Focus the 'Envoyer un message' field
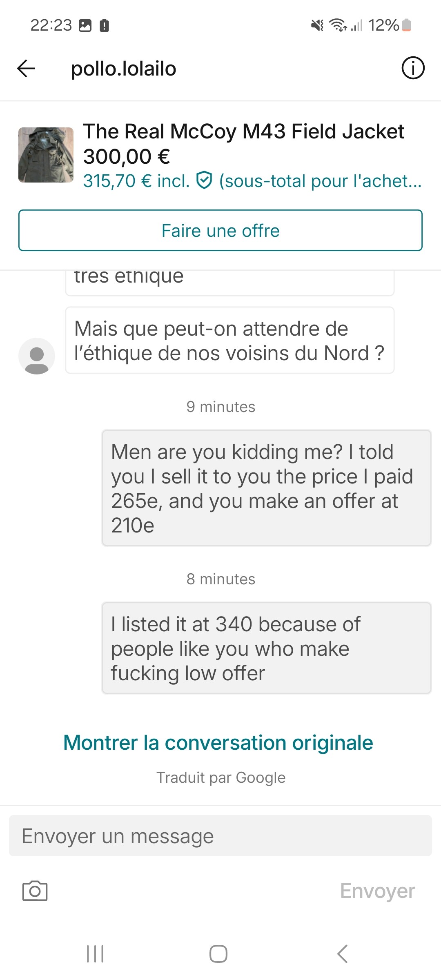The height and width of the screenshot is (980, 441). coord(220,836)
